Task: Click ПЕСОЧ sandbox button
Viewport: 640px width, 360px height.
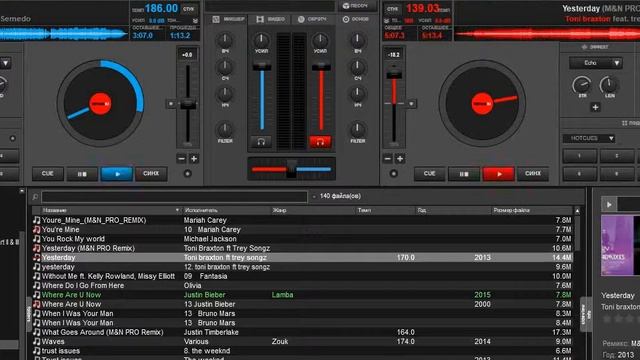Action: [x=355, y=6]
